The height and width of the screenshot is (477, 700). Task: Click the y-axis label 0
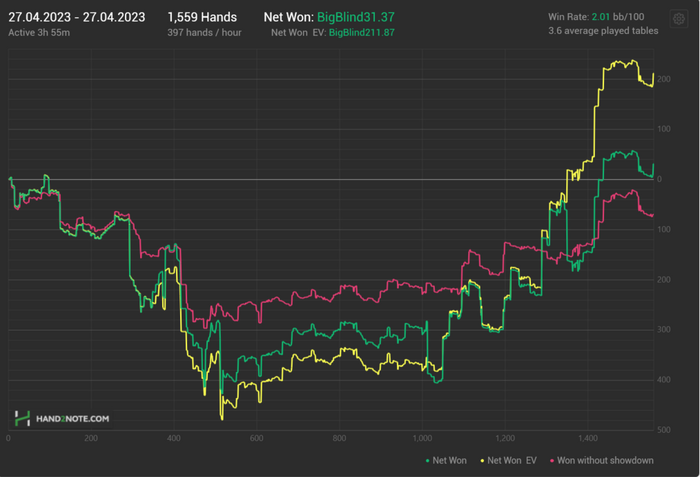click(659, 179)
